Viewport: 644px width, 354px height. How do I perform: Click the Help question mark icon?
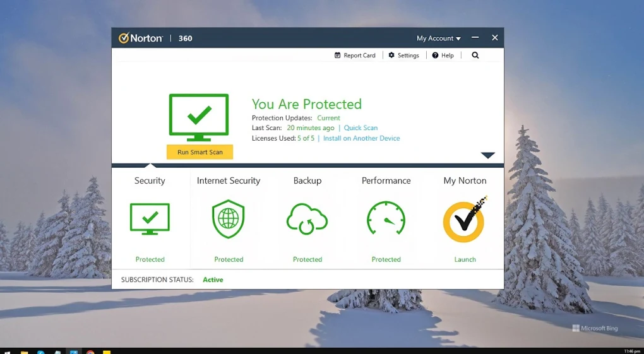click(436, 56)
